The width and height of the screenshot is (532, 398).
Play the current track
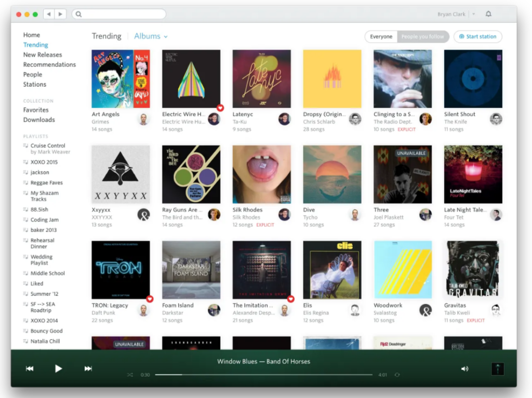tap(58, 368)
